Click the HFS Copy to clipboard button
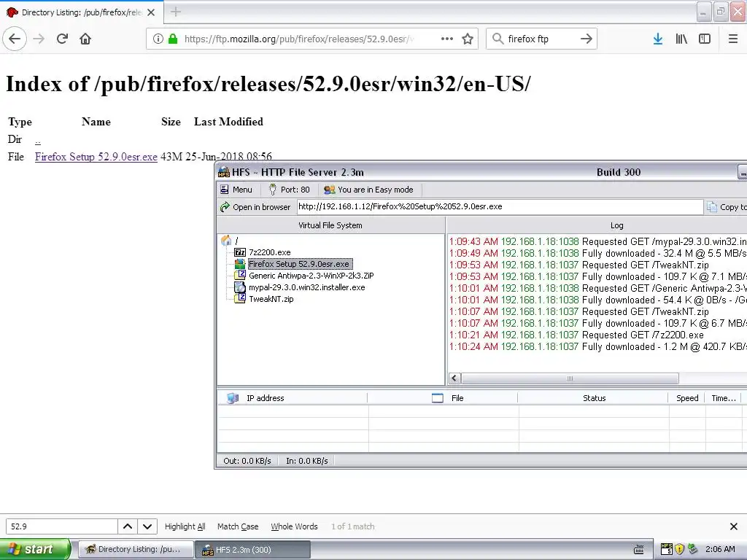 [x=727, y=206]
